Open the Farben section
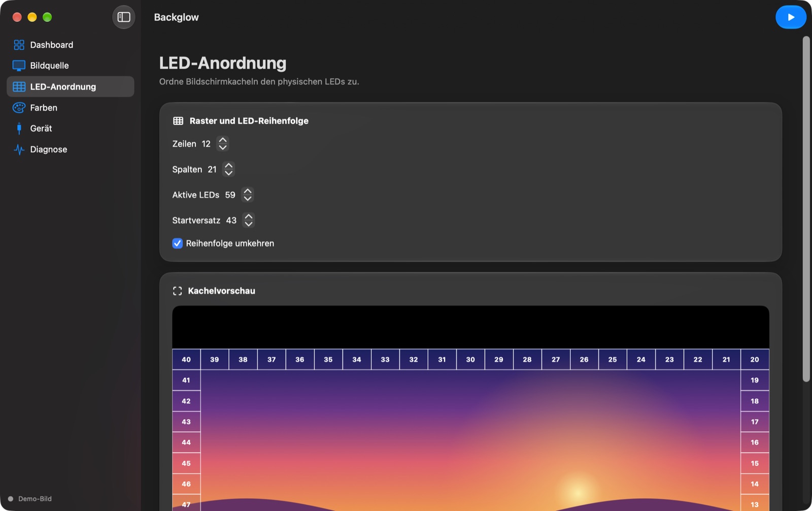Screen dimensions: 812x511 [x=71, y=108]
